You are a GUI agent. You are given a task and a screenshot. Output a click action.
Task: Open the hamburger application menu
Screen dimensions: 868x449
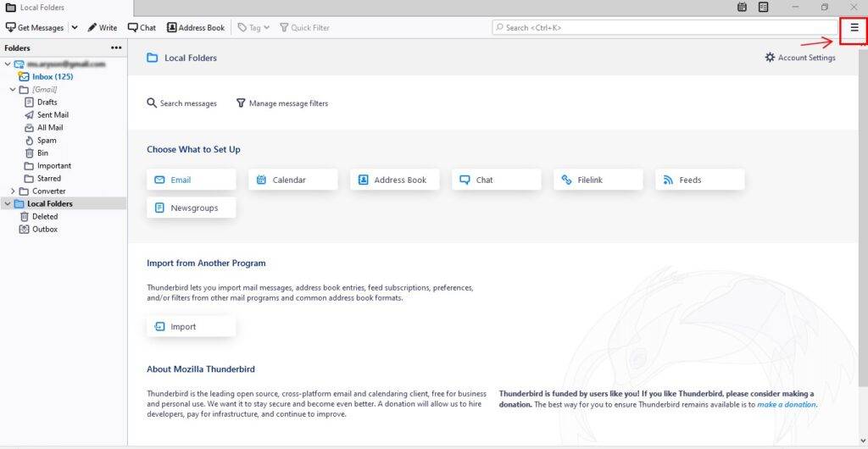[x=854, y=28]
